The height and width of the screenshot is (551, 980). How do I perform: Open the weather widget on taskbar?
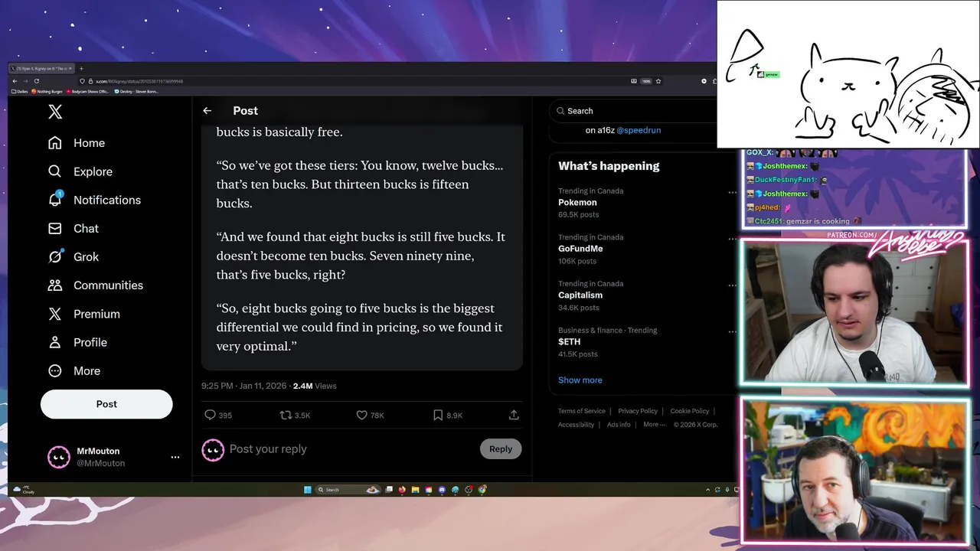(24, 489)
